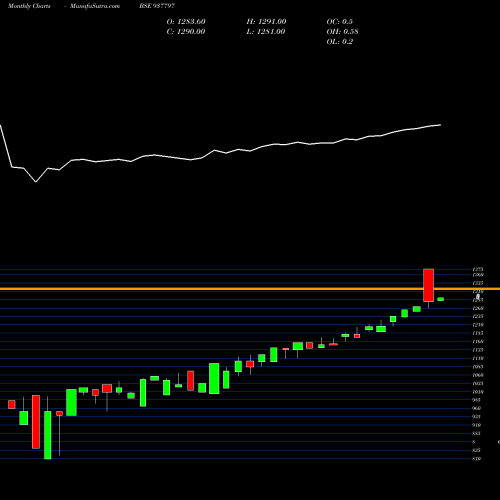Click the 'OH: 0.58' value
The width and height of the screenshot is (500, 500).
[342, 32]
